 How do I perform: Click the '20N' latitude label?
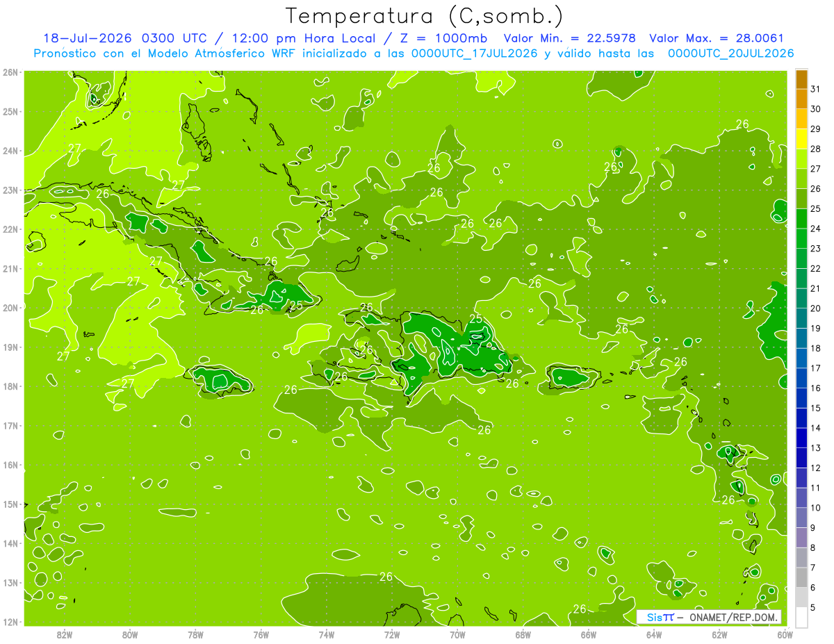tap(10, 308)
